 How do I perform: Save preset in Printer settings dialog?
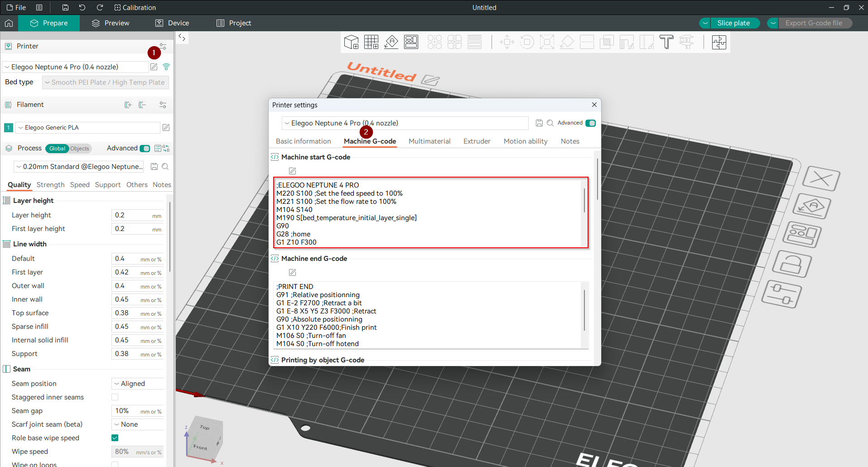[539, 123]
